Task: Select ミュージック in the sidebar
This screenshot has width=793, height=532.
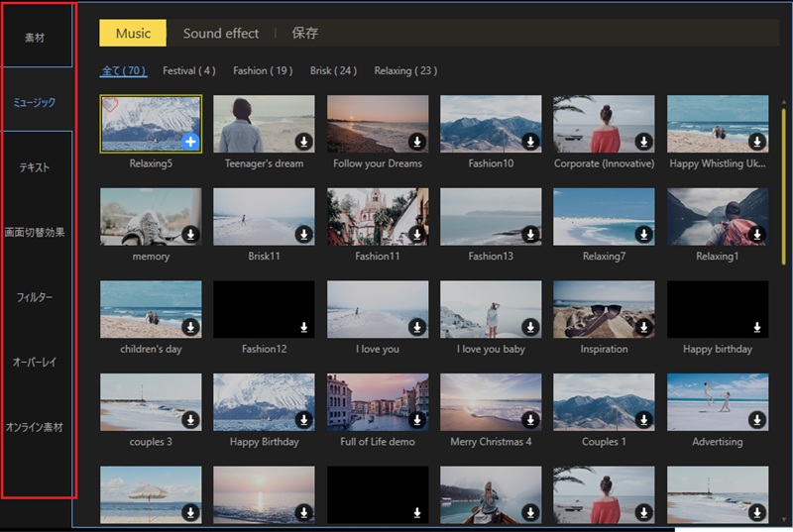Action: [35, 102]
